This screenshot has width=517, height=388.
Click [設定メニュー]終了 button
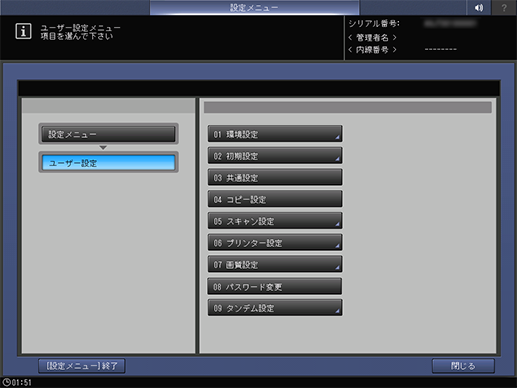(82, 366)
